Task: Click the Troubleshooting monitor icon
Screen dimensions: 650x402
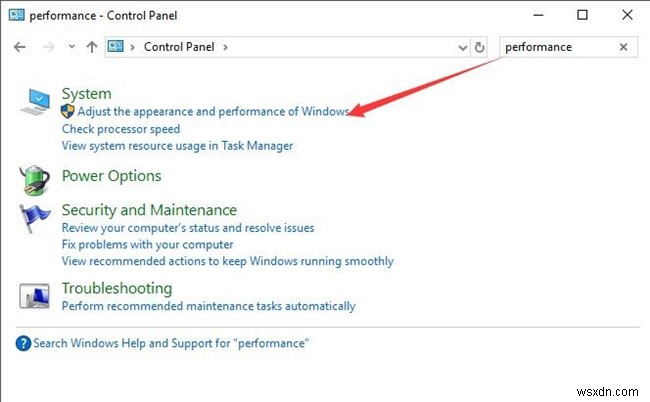Action: click(x=36, y=295)
